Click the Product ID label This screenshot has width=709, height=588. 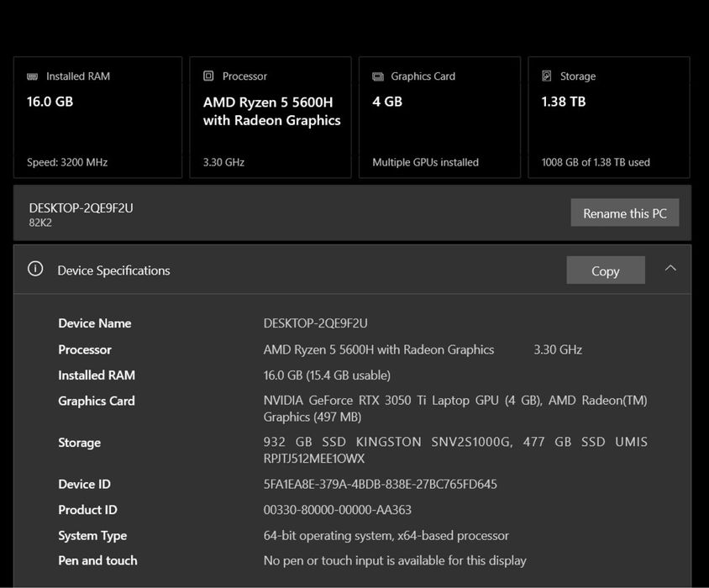(87, 510)
